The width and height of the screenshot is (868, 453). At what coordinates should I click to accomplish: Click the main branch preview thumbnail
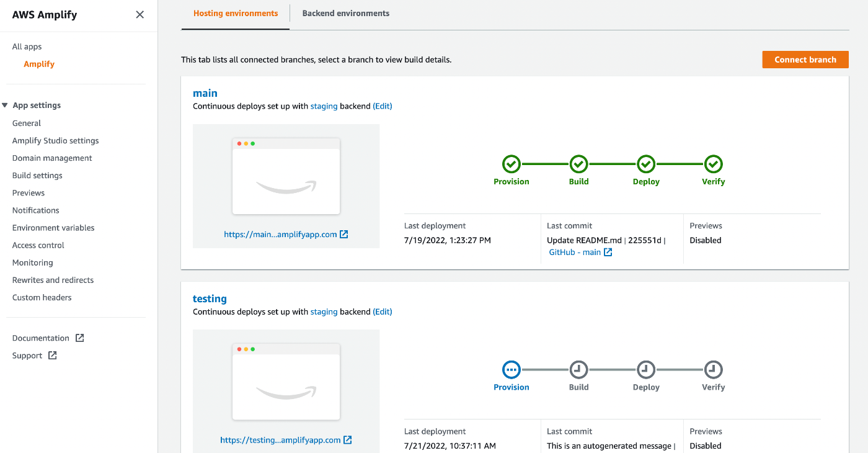pos(286,176)
